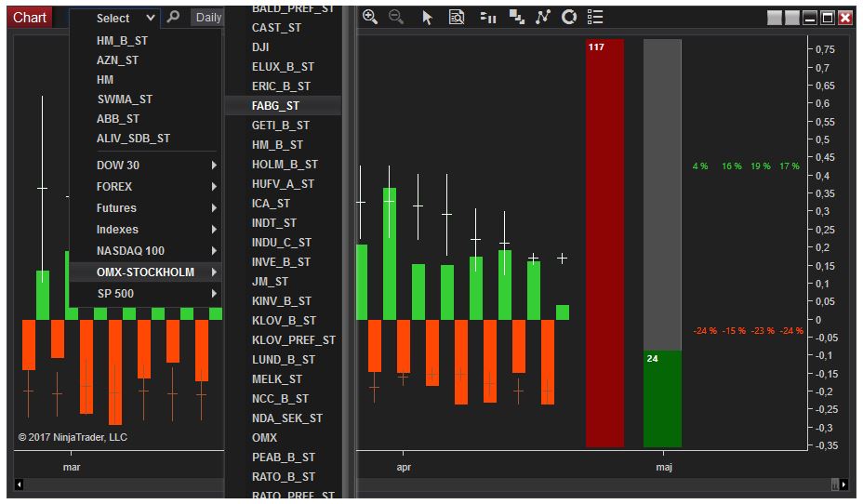Image resolution: width=863 pixels, height=504 pixels.
Task: Select INDU_C_ST in the submenu
Action: 284,243
